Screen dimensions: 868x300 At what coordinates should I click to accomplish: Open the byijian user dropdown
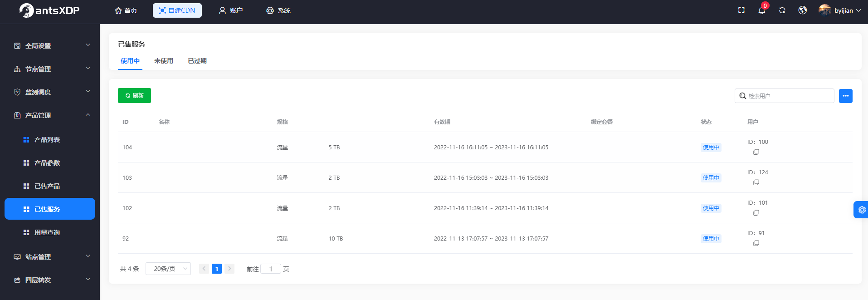(848, 10)
